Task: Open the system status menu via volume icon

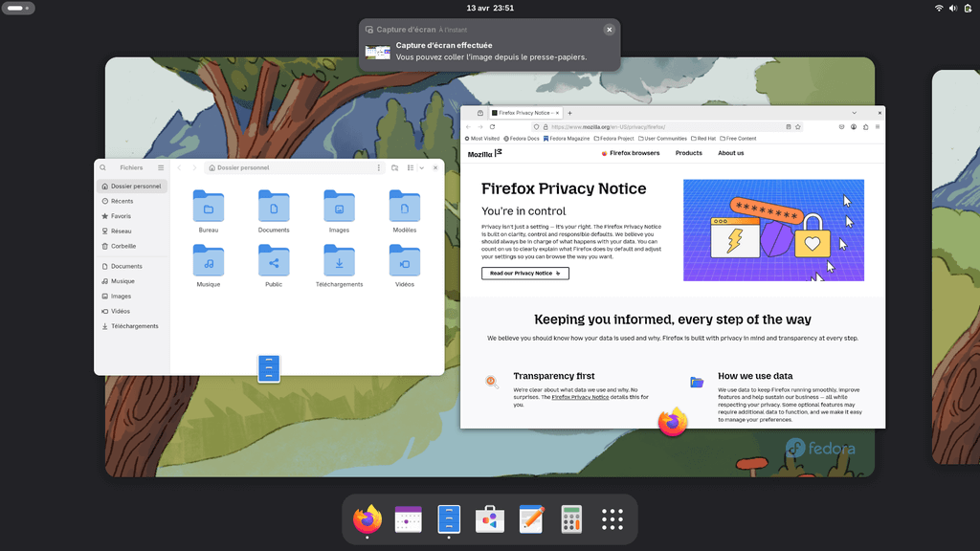Action: [953, 8]
